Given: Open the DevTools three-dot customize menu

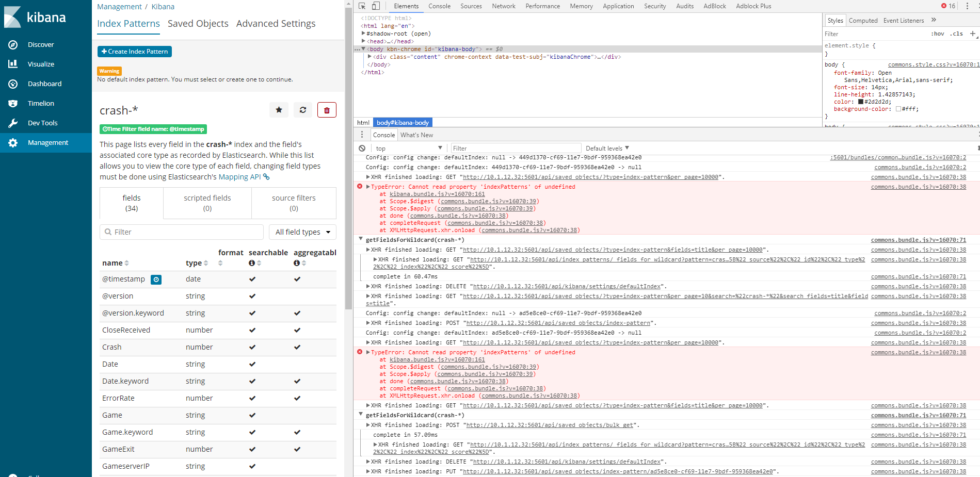Looking at the screenshot, I should (x=967, y=6).
